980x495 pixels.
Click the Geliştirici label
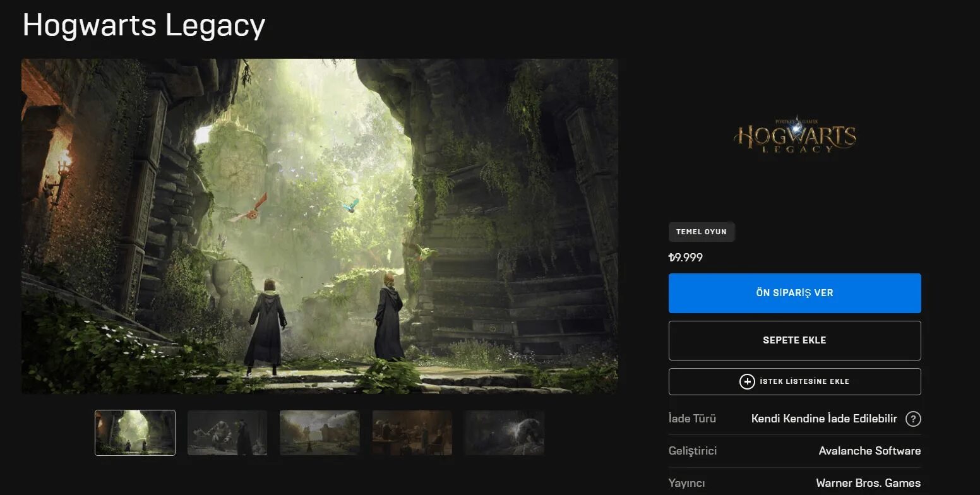(693, 451)
